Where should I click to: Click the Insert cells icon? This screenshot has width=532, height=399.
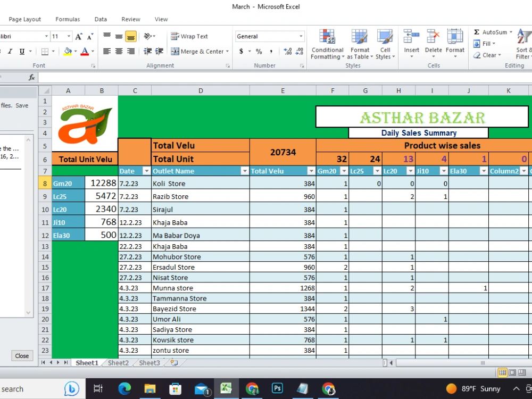pyautogui.click(x=412, y=36)
